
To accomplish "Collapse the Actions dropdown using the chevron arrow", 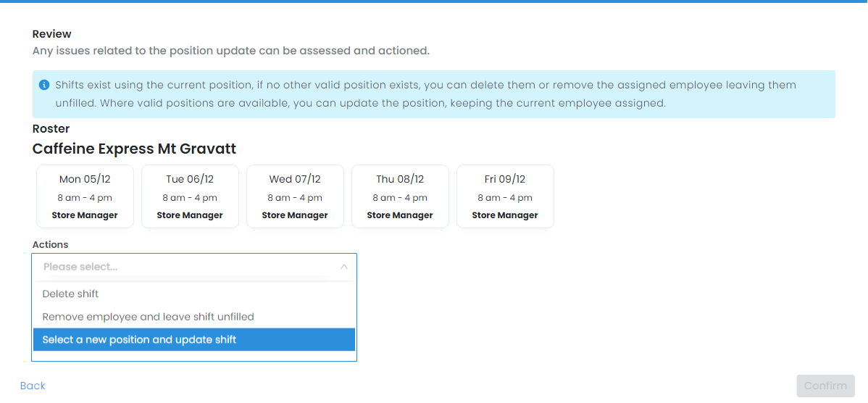I will click(344, 267).
